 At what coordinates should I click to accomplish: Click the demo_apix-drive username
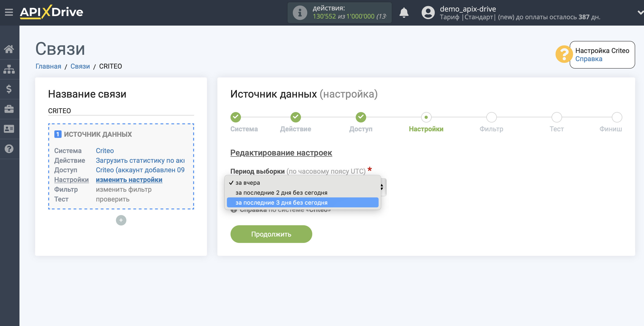(x=468, y=9)
